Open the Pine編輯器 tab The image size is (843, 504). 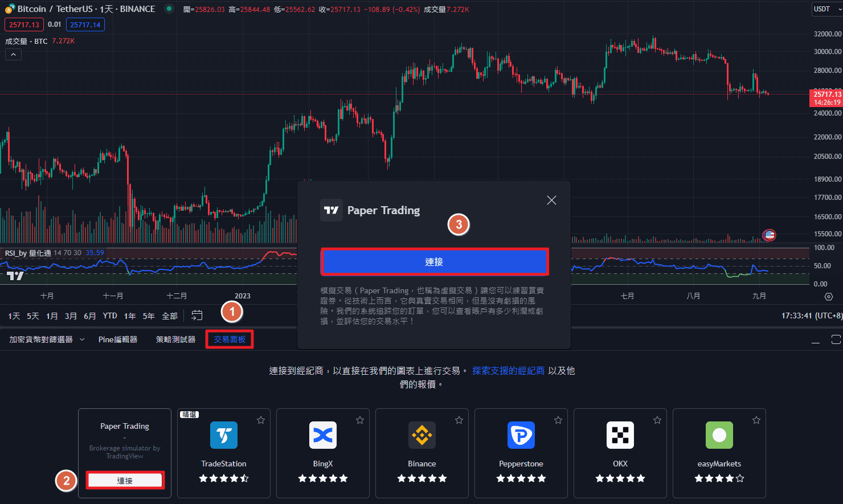[118, 339]
